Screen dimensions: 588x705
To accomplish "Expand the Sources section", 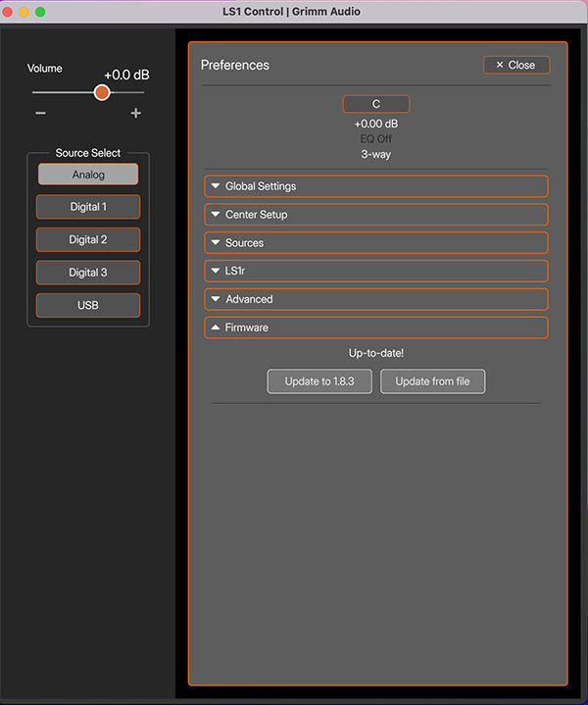I will click(x=376, y=243).
